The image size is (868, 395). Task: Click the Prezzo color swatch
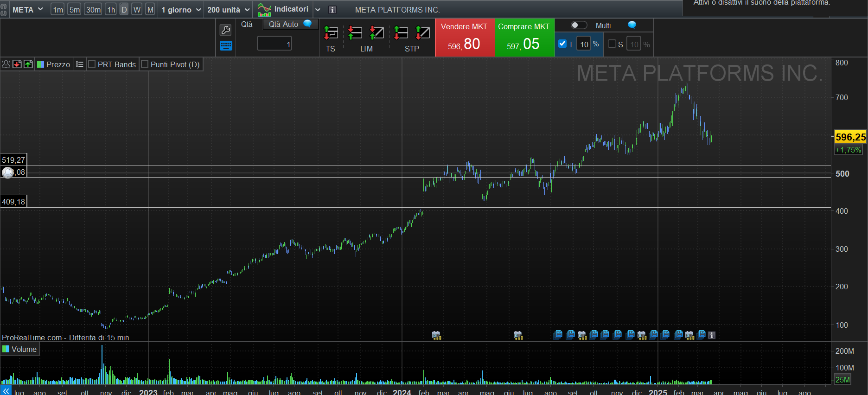(x=40, y=64)
